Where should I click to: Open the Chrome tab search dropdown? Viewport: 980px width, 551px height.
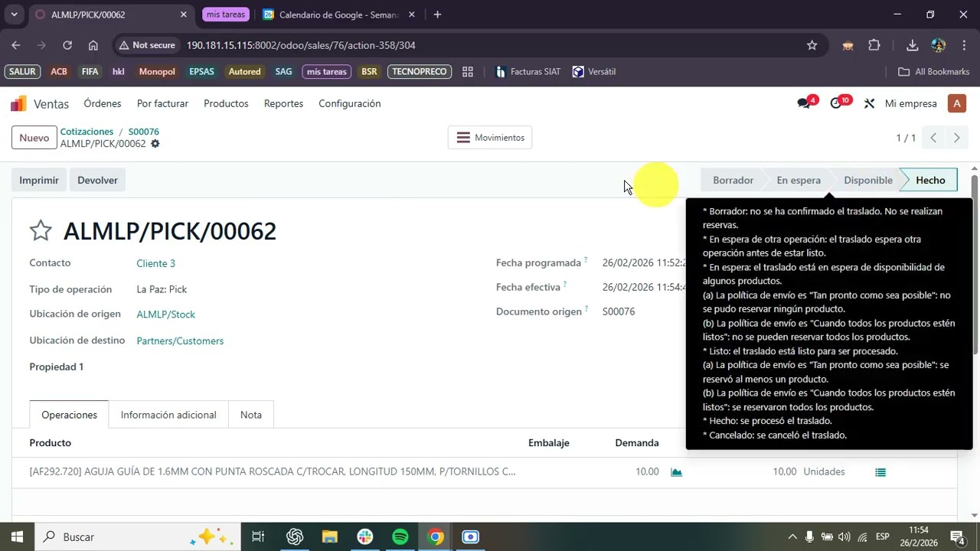click(x=14, y=15)
